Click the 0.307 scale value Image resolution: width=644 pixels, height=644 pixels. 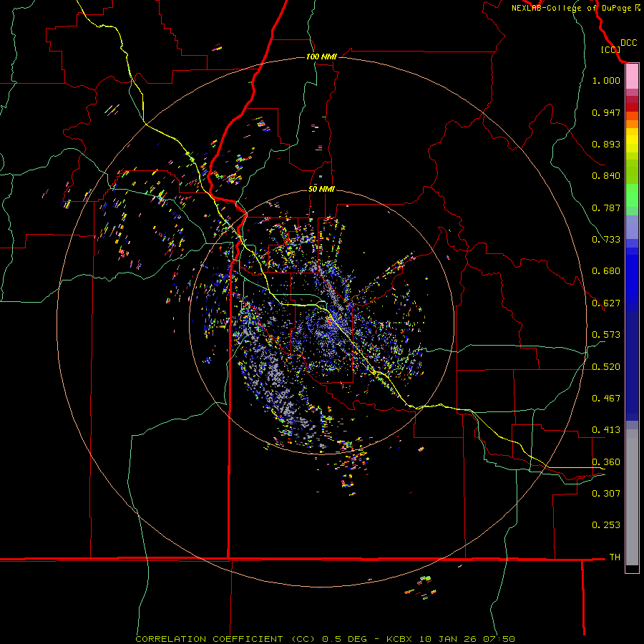pyautogui.click(x=606, y=493)
